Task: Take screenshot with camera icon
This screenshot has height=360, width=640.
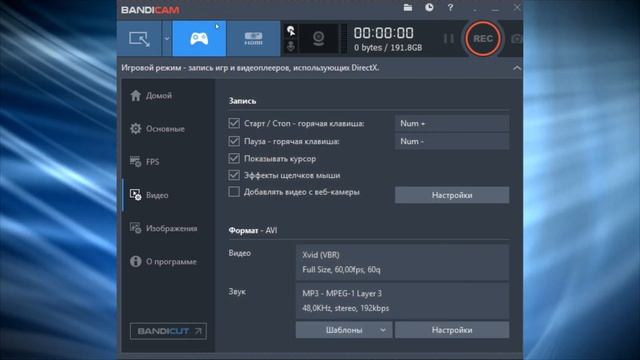Action: (516, 39)
